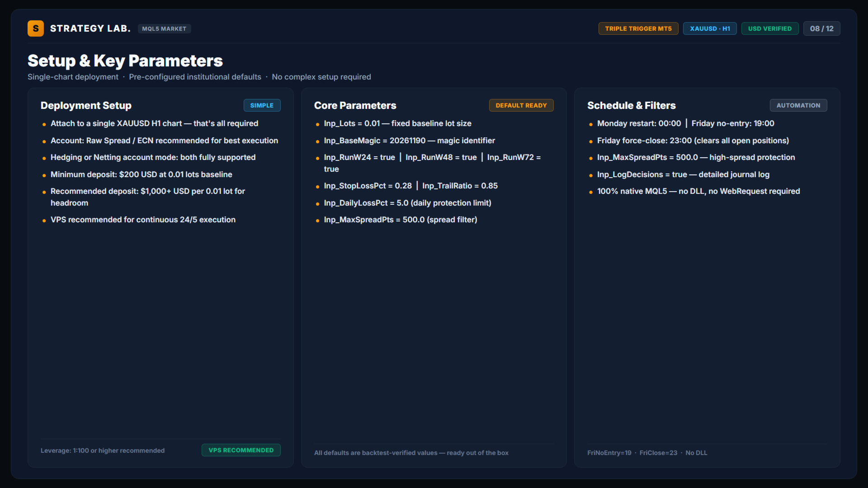Click the TRIPLE TRIGGER MT5 badge

point(638,28)
